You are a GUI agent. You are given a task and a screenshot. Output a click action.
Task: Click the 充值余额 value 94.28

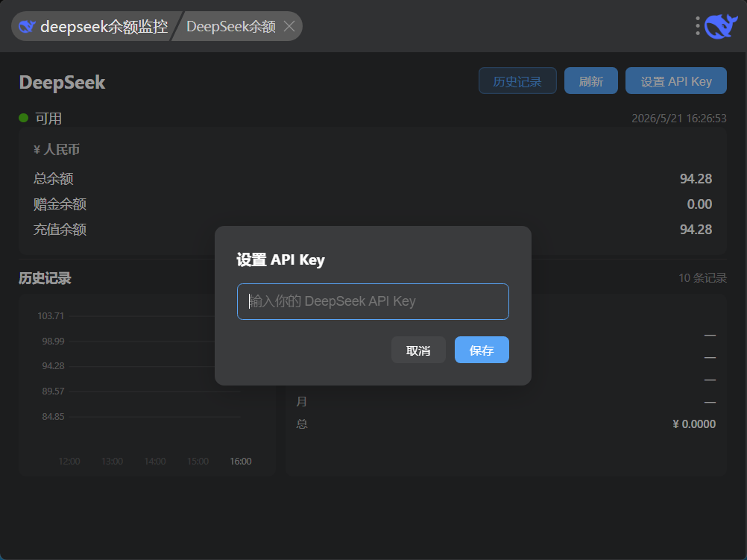(696, 229)
